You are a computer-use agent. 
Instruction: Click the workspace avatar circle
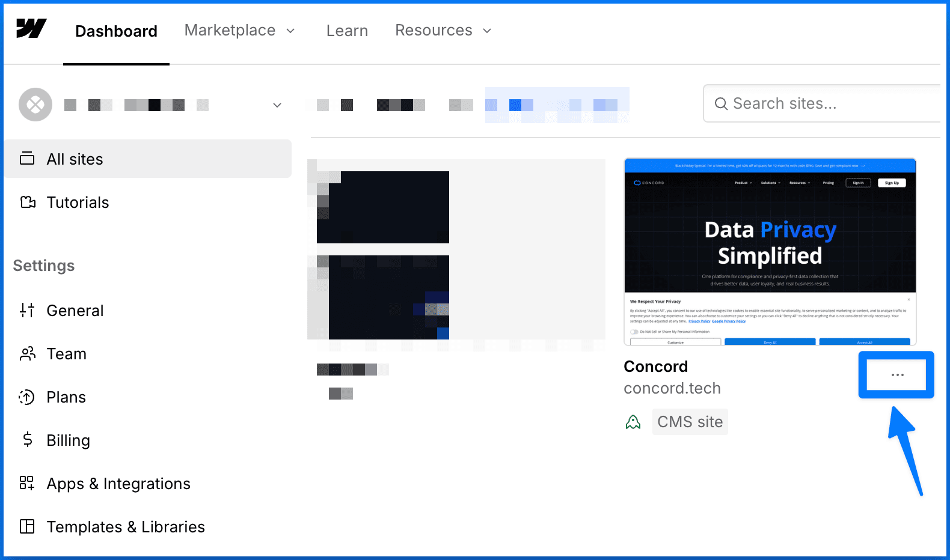[x=35, y=105]
